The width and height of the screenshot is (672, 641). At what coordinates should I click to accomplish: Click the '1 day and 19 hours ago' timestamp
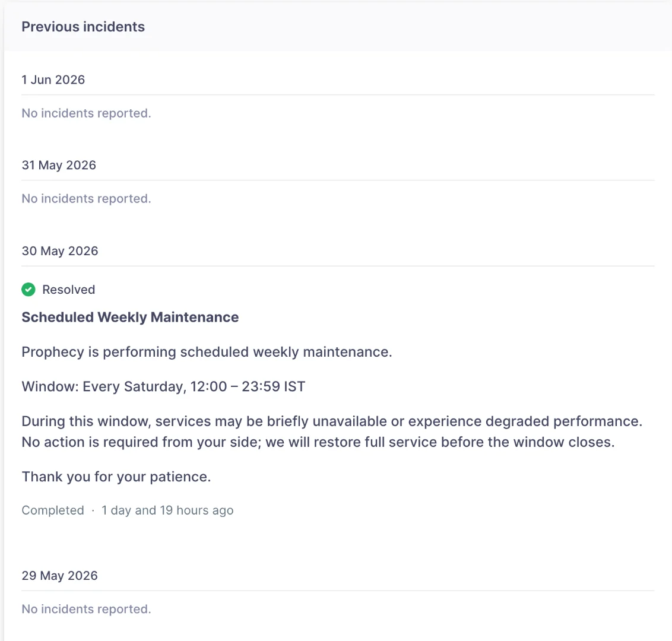[167, 510]
